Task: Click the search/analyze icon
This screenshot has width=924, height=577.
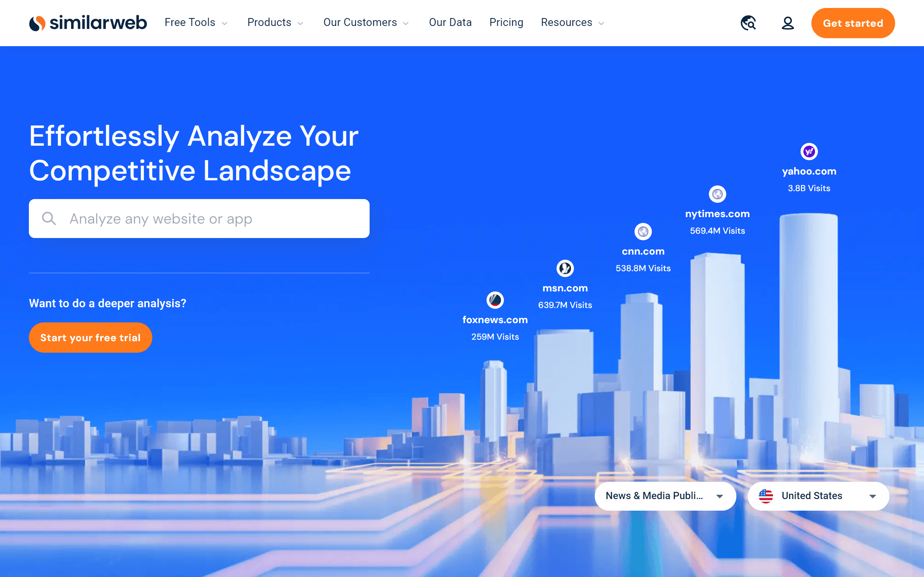Action: pos(49,219)
